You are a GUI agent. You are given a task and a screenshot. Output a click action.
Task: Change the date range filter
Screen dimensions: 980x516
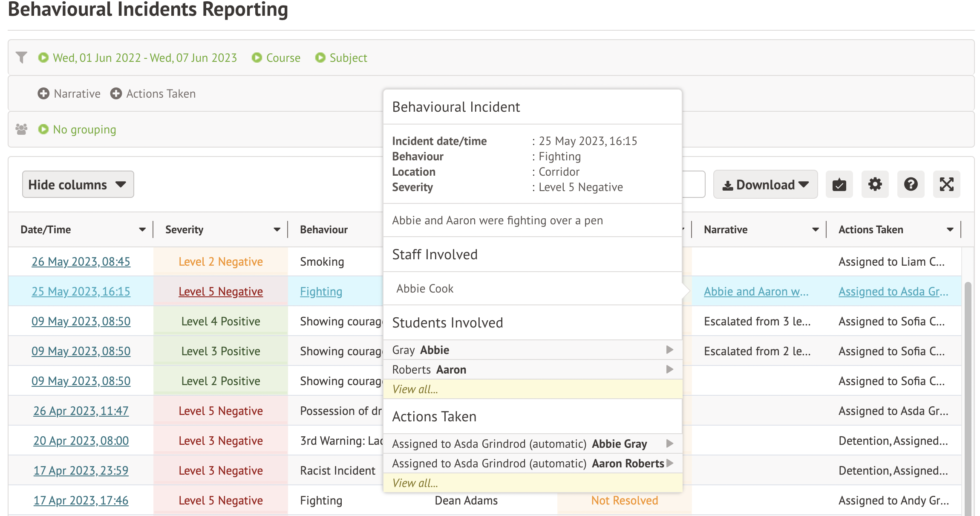[145, 58]
